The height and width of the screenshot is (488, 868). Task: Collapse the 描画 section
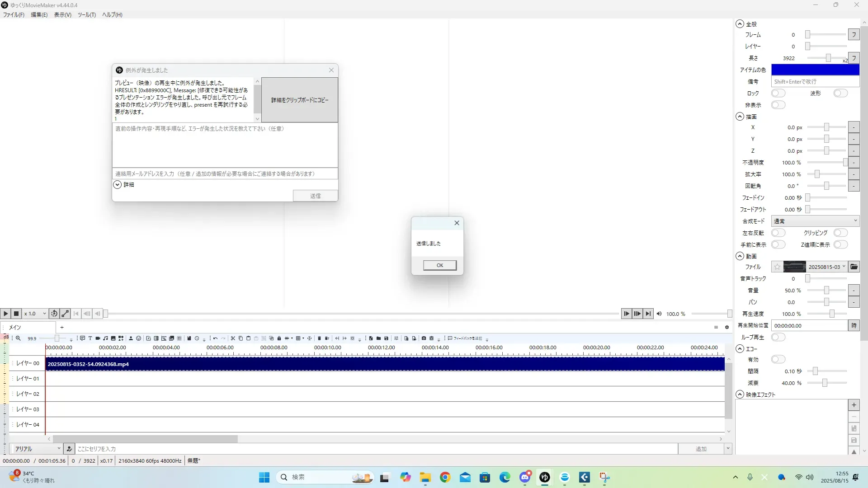coord(740,117)
